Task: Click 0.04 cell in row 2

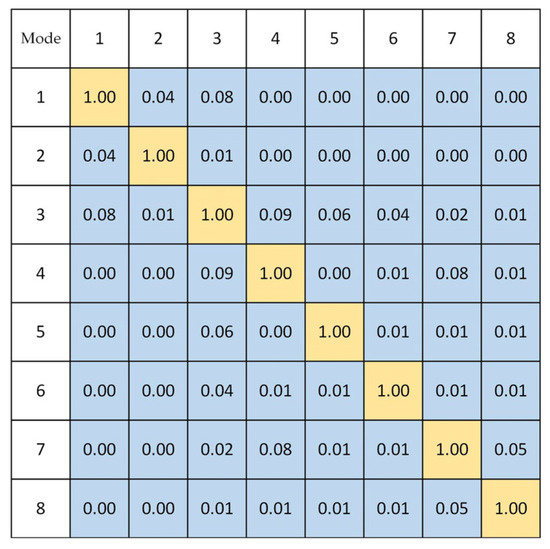Action: [x=100, y=156]
